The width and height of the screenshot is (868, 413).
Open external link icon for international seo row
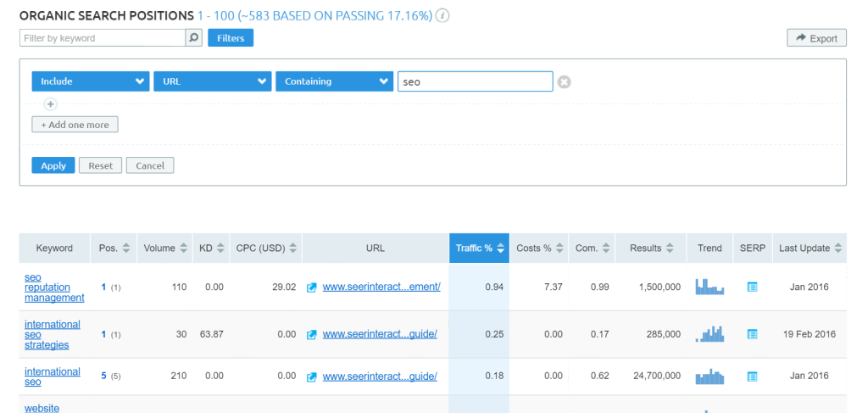(311, 377)
